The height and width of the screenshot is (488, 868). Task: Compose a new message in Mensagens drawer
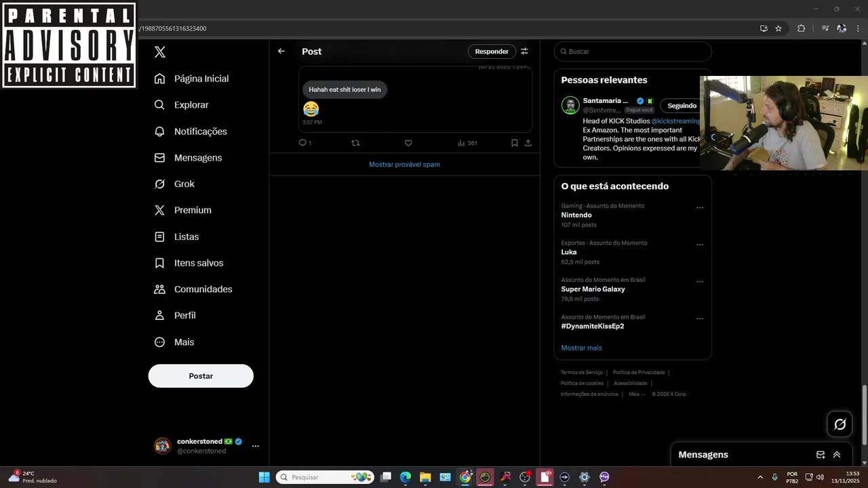(x=821, y=455)
